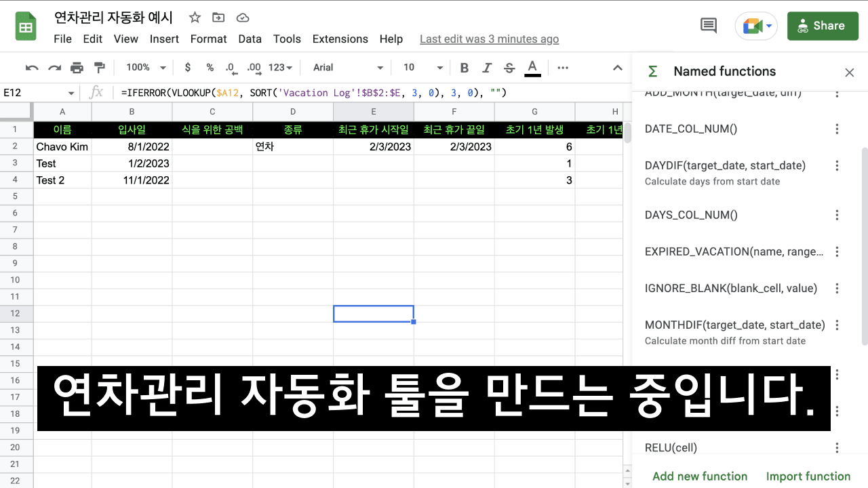The image size is (868, 488).
Task: Toggle bold text formatting
Action: (x=465, y=68)
